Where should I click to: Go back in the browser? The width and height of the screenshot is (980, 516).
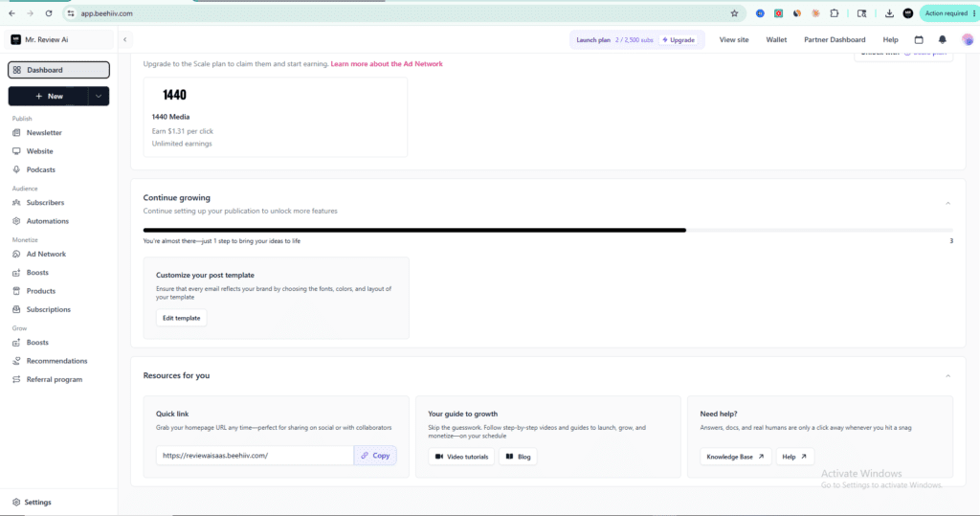point(11,13)
